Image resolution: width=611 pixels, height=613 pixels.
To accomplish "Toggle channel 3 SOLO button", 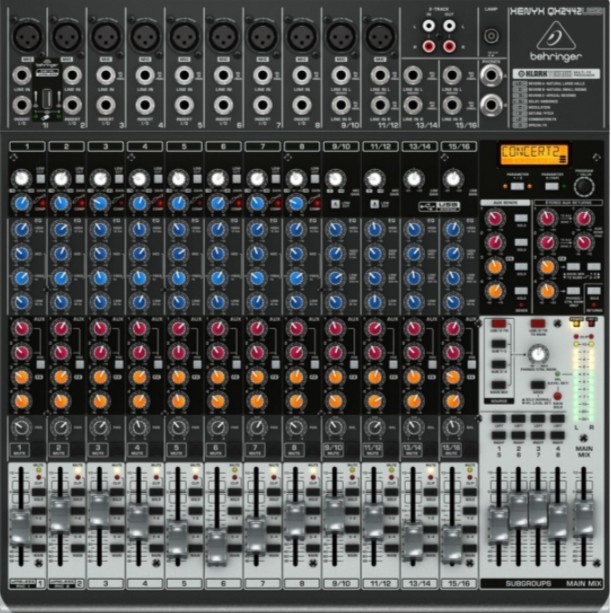I will (x=117, y=492).
